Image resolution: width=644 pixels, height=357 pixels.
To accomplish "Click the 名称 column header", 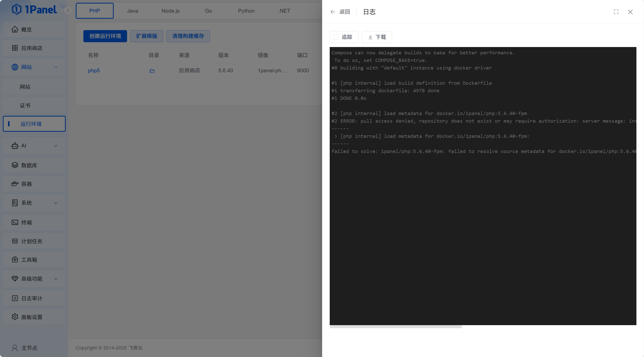I will pos(93,55).
